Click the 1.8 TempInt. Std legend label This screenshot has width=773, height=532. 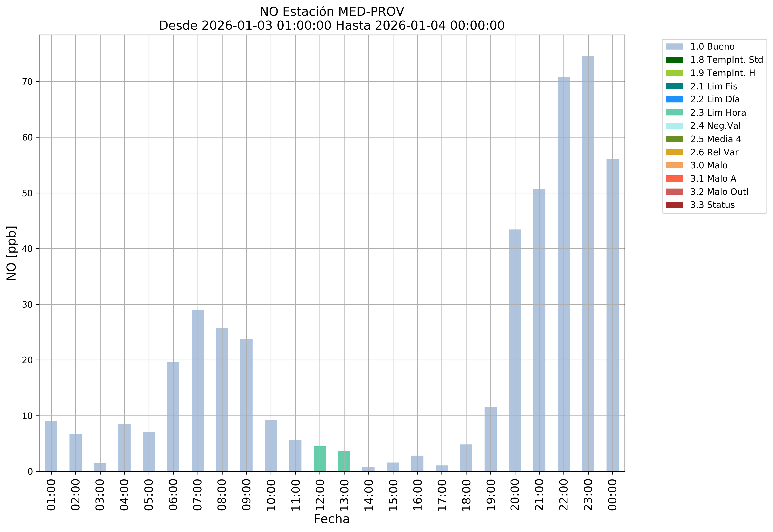pyautogui.click(x=726, y=60)
